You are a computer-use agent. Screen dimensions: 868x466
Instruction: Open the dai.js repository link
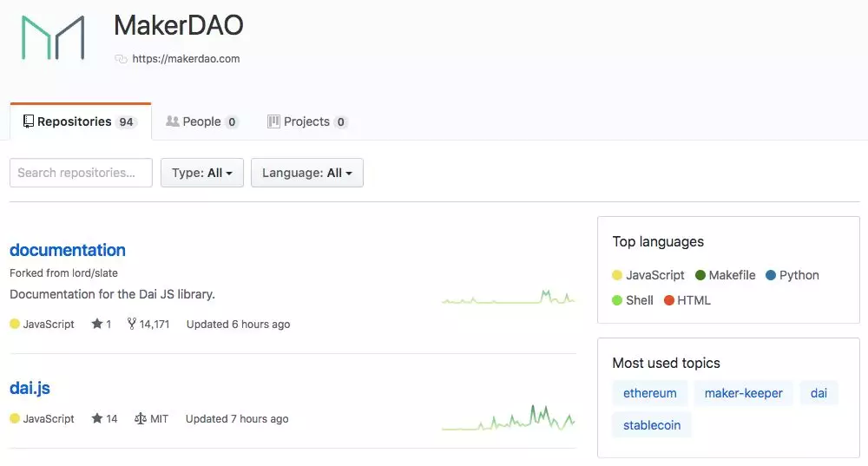coord(30,388)
